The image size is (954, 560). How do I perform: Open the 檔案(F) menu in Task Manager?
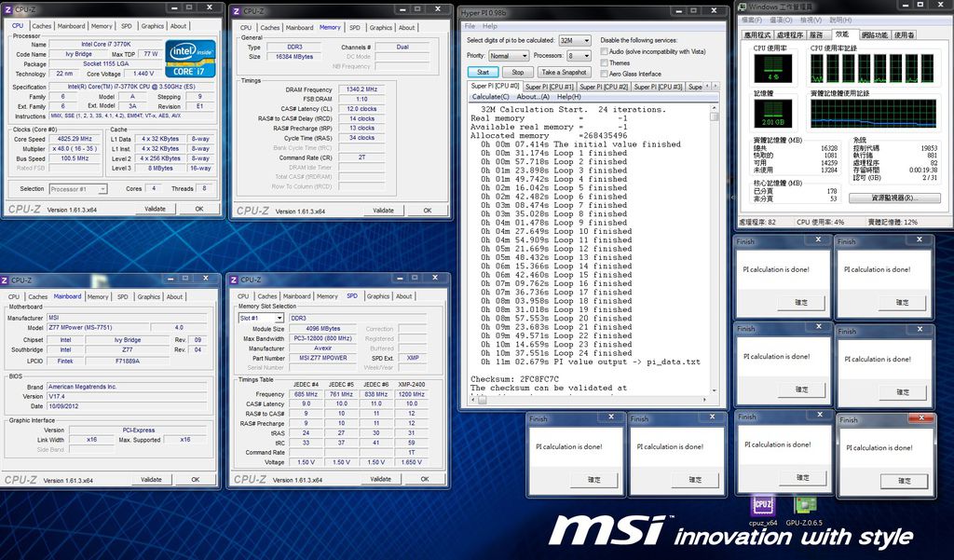coord(751,20)
